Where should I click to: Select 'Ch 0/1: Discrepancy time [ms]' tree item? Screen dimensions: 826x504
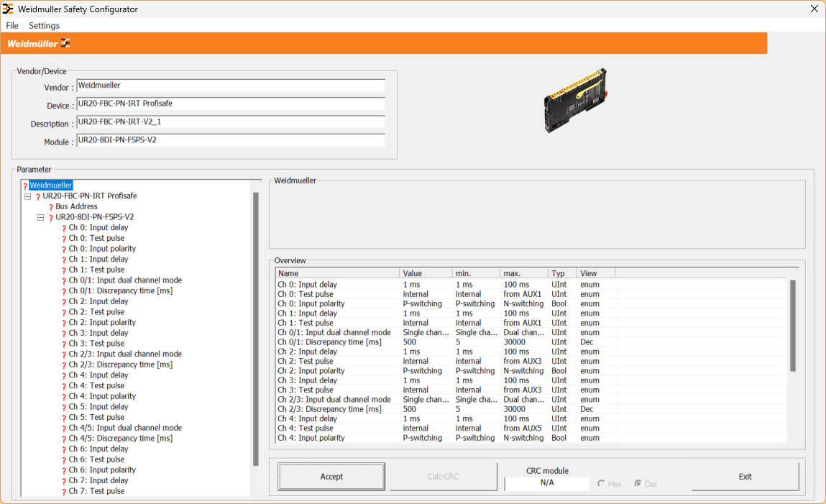coord(121,290)
